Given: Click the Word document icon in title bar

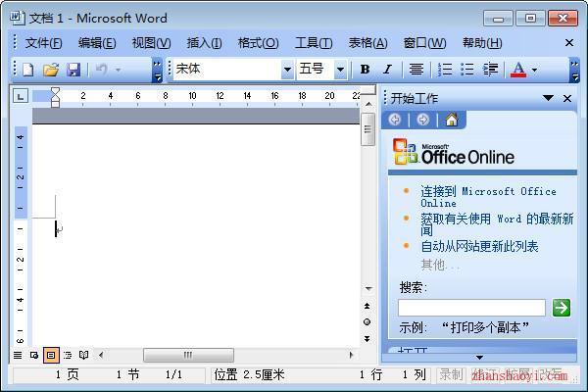Looking at the screenshot, I should tap(18, 18).
